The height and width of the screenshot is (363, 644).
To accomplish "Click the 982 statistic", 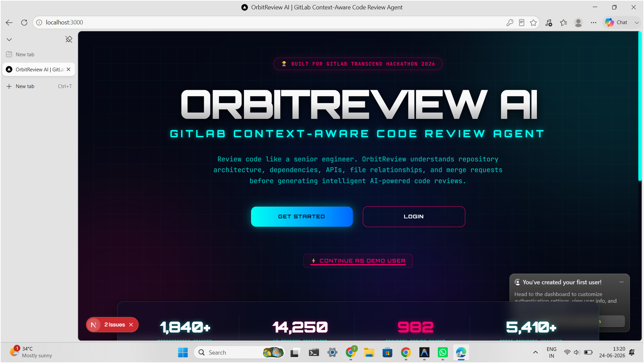I will pyautogui.click(x=415, y=327).
